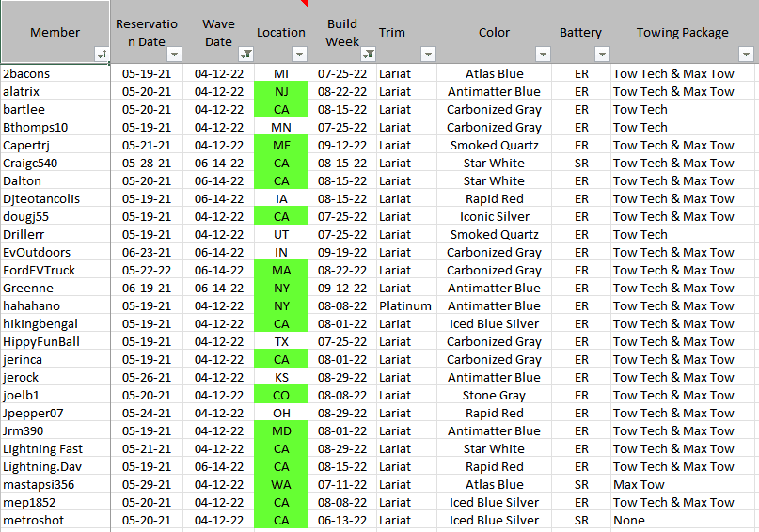Select the green NJ location cell
The image size is (759, 532).
tap(281, 91)
